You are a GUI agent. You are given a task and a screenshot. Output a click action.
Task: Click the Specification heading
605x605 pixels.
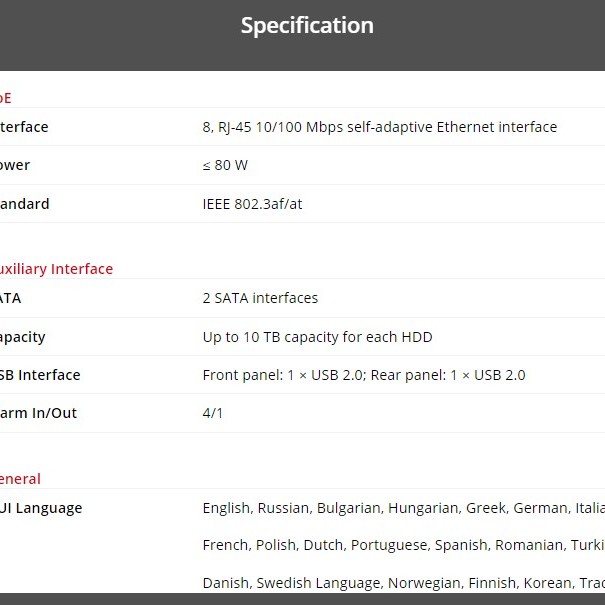pyautogui.click(x=307, y=26)
